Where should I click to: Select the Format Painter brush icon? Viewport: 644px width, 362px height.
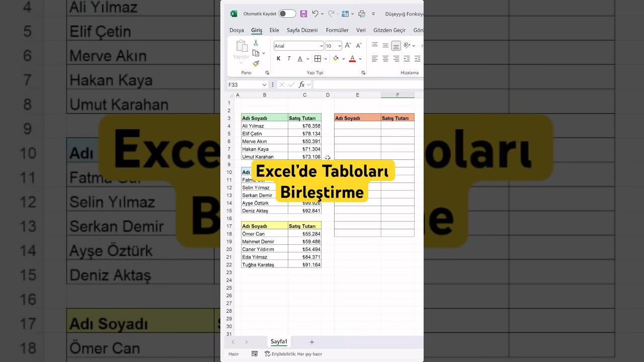point(256,64)
